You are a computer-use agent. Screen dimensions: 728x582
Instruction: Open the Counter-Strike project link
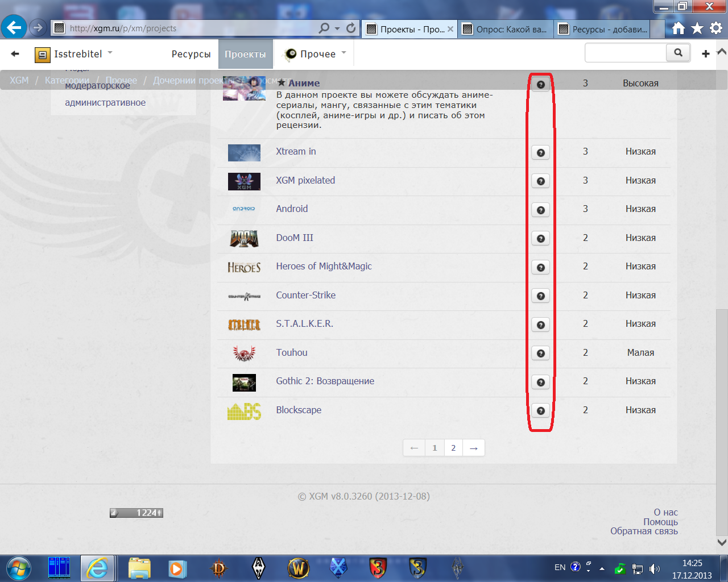coord(305,295)
